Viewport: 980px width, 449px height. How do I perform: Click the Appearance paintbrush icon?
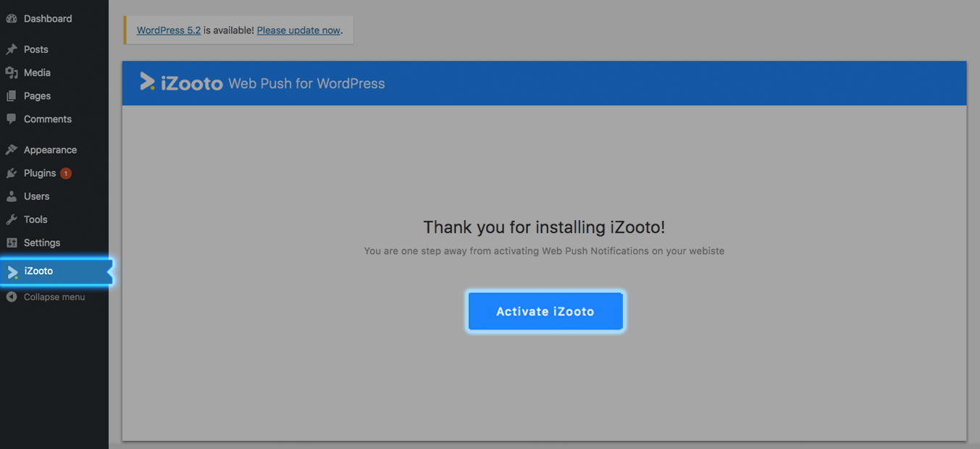(x=12, y=150)
